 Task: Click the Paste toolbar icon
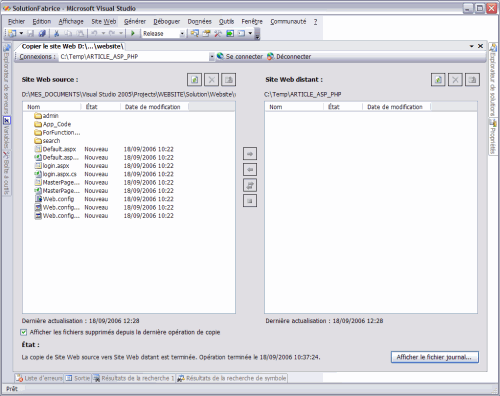tap(80, 33)
